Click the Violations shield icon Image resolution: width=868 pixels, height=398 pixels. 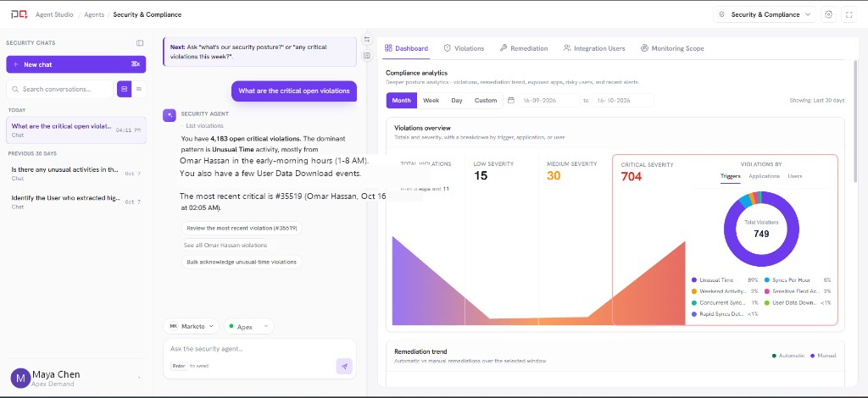448,48
